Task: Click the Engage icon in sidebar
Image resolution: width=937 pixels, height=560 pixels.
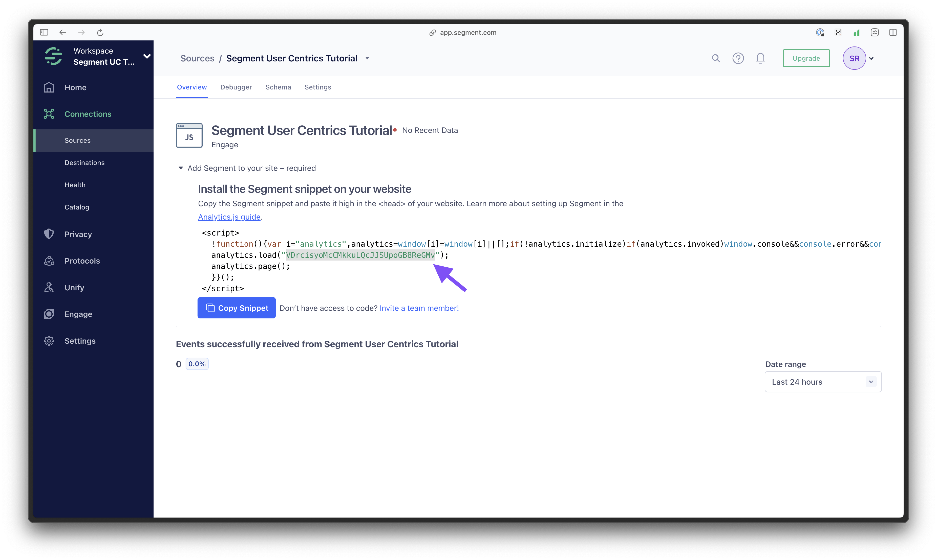Action: [49, 314]
